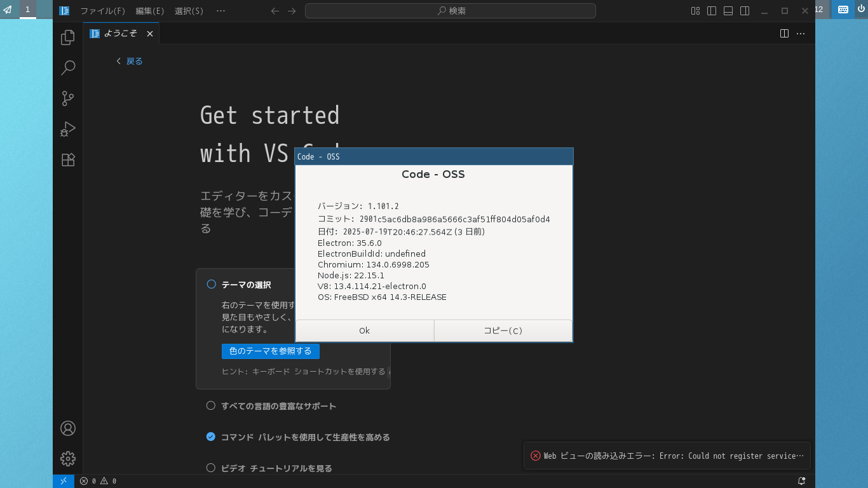The image size is (868, 488).
Task: Open the 選択(S) menu
Action: click(189, 11)
